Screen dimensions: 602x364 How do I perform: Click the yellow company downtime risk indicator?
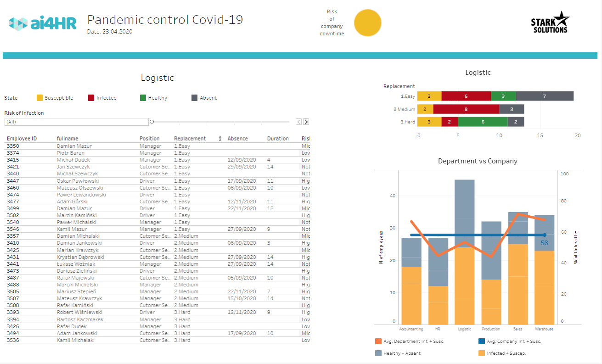click(x=367, y=23)
